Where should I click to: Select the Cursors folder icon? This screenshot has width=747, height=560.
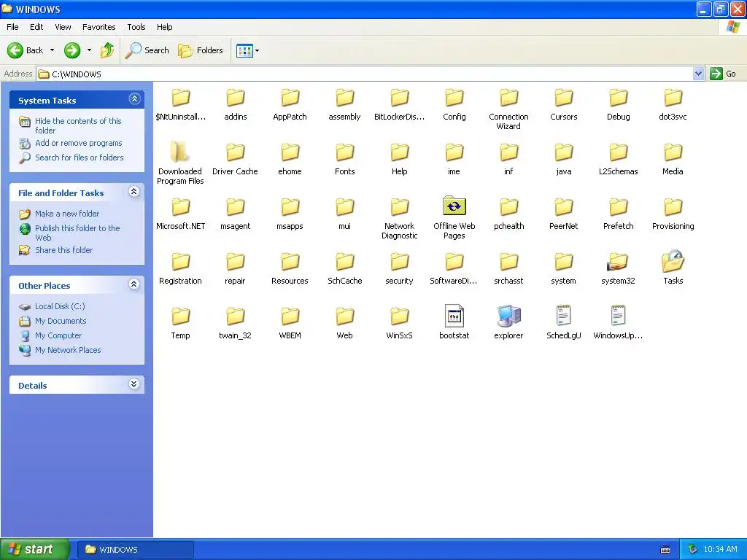(x=564, y=98)
